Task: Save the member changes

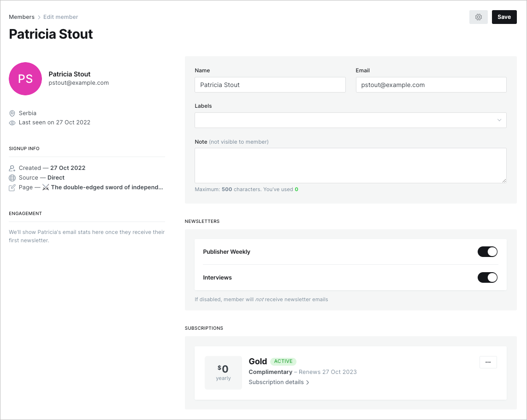Action: pos(504,17)
